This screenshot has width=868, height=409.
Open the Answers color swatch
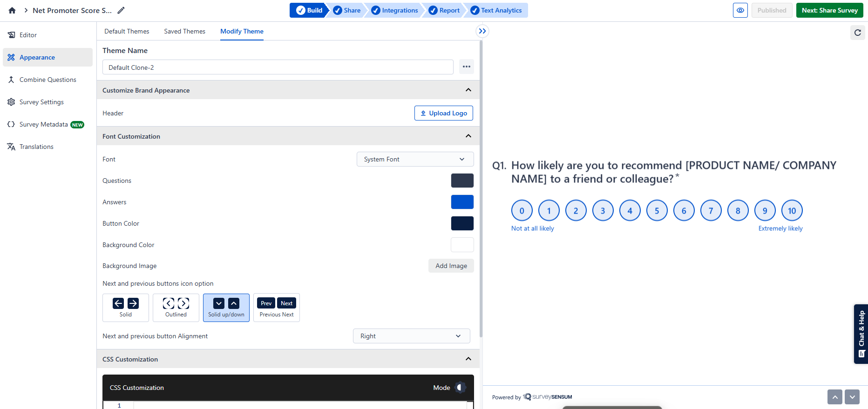462,202
